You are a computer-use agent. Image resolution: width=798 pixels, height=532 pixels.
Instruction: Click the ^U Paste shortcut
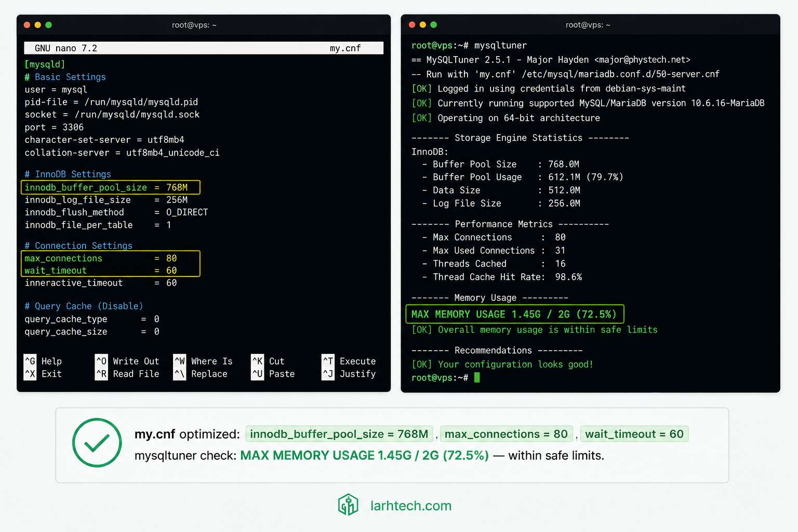[x=273, y=374]
